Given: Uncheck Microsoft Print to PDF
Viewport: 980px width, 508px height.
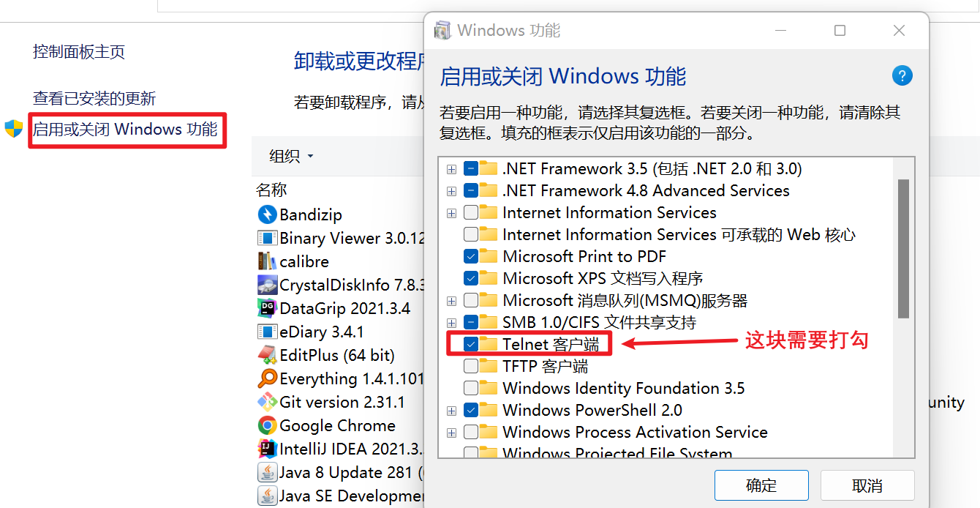Looking at the screenshot, I should coord(471,256).
